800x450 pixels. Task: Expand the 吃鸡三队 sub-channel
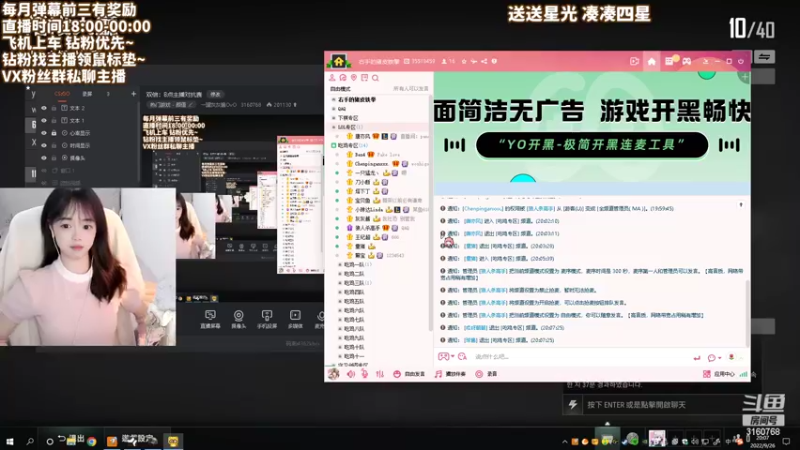[x=340, y=283]
